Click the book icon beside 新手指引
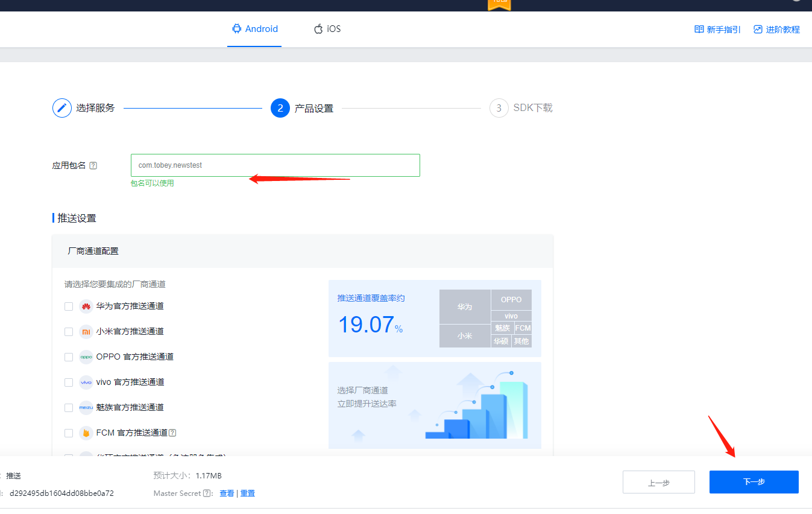 click(698, 28)
